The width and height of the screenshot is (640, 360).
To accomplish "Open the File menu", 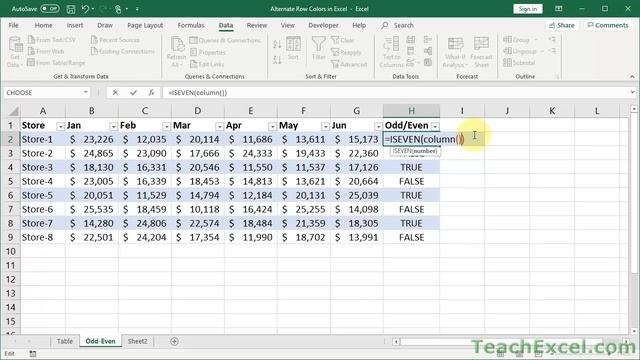I will [x=13, y=25].
